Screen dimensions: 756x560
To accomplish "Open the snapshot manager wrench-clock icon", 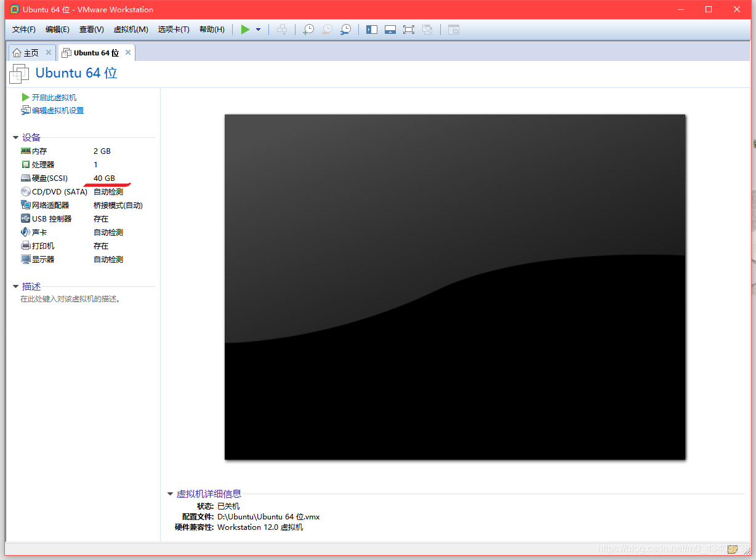I will [346, 30].
